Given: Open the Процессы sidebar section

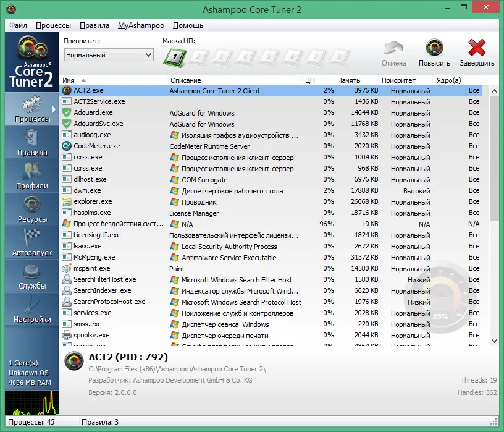Looking at the screenshot, I should (32, 109).
